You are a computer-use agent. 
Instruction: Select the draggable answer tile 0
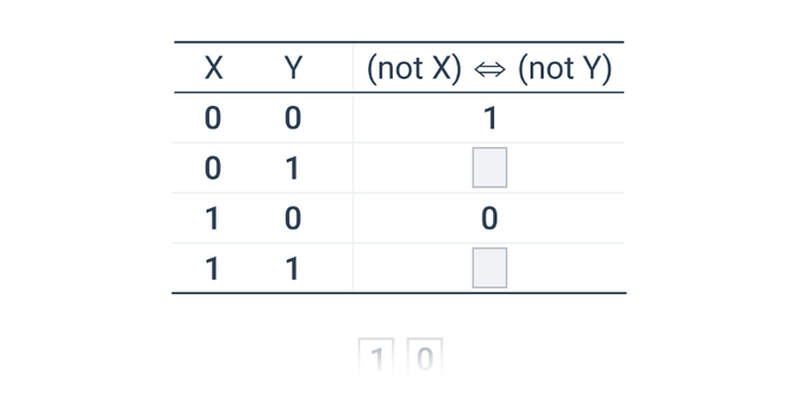pyautogui.click(x=424, y=359)
